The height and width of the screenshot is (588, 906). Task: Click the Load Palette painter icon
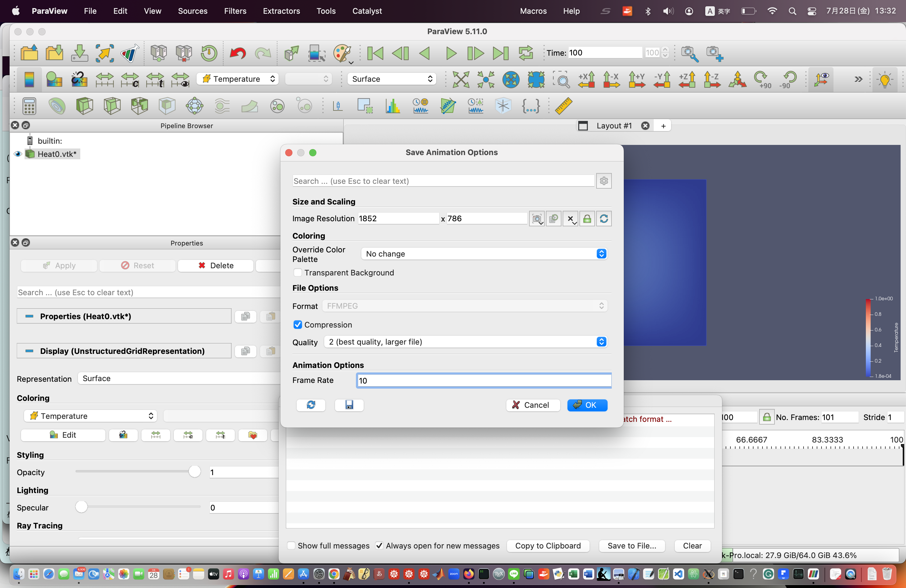343,53
